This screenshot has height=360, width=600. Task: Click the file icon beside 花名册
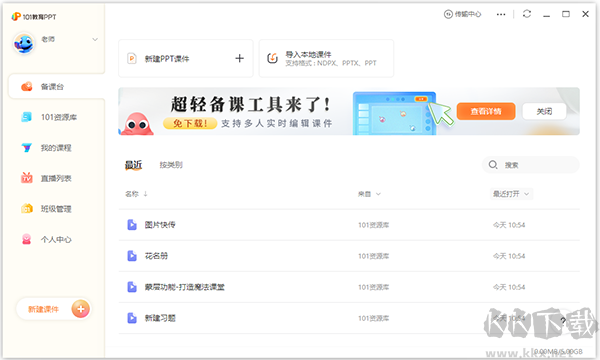(132, 256)
